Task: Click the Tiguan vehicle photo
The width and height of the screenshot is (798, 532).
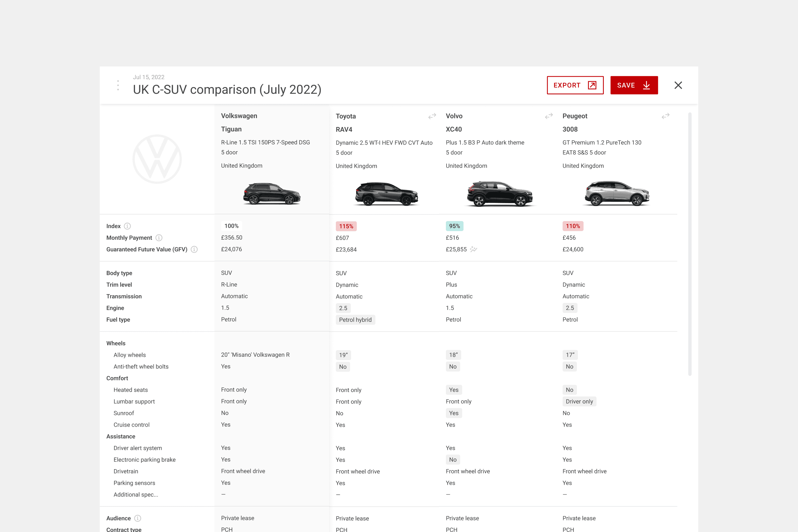Action: 271,194
